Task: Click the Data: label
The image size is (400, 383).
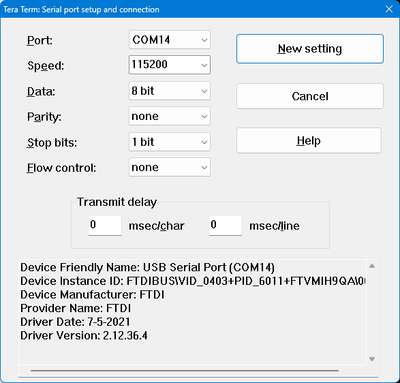Action: click(x=41, y=91)
